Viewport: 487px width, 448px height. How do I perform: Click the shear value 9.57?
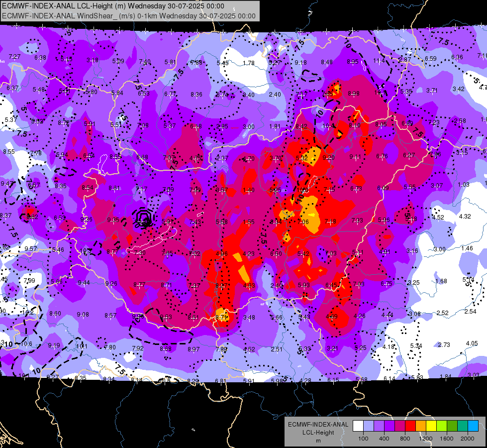click(x=31, y=249)
